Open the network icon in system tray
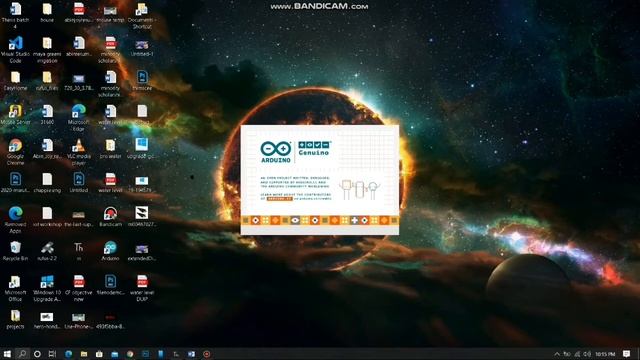Viewport: 640px width, 360px height. coord(577,354)
